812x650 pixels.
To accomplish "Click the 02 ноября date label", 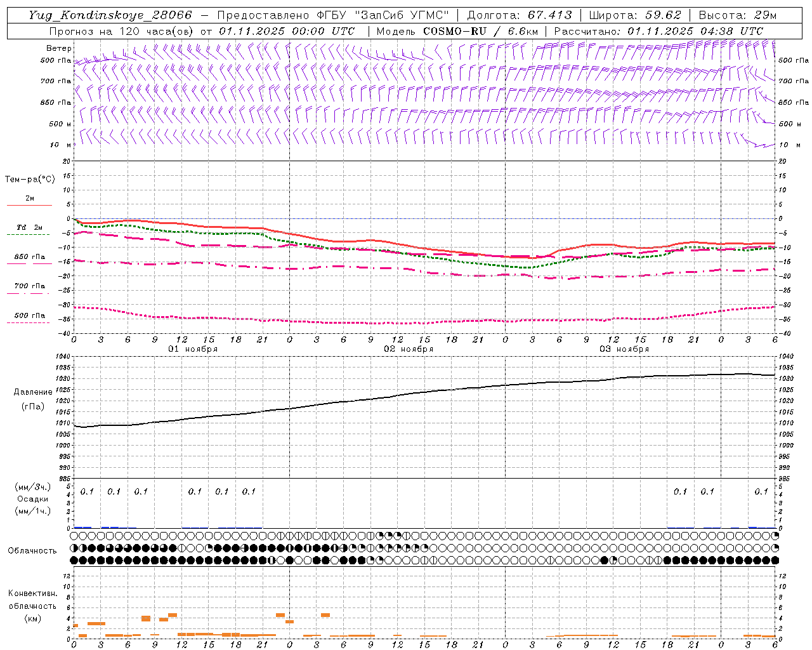I will coord(409,349).
